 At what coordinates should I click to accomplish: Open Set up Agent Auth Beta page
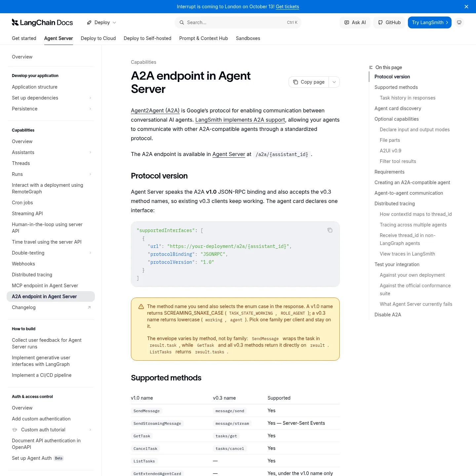pos(51,458)
